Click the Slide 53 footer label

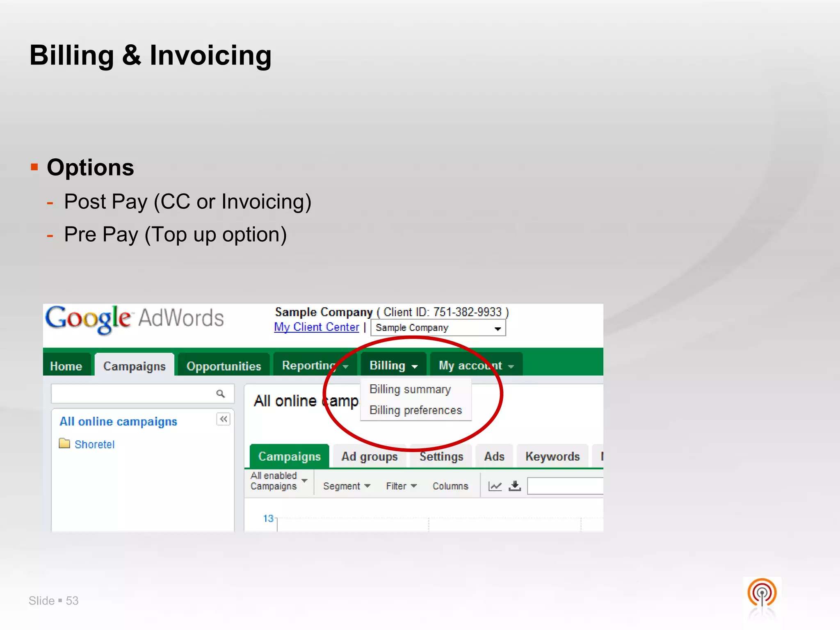pos(53,601)
